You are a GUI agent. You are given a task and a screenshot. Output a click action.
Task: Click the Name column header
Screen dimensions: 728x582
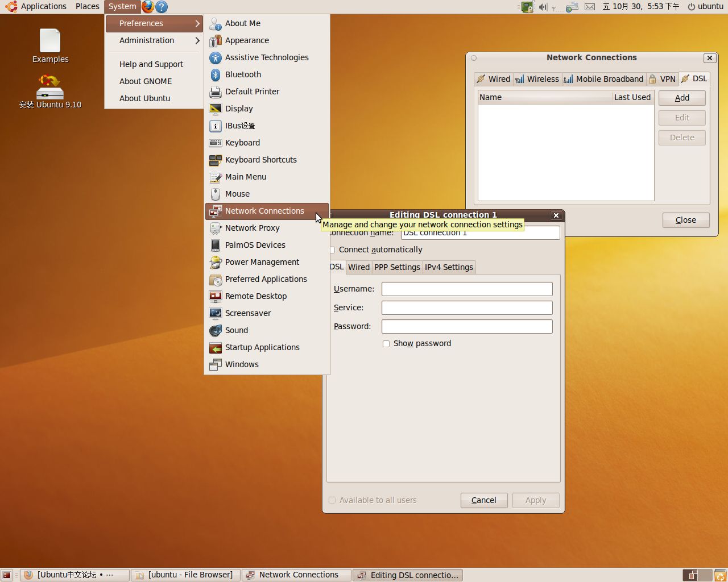click(x=545, y=97)
